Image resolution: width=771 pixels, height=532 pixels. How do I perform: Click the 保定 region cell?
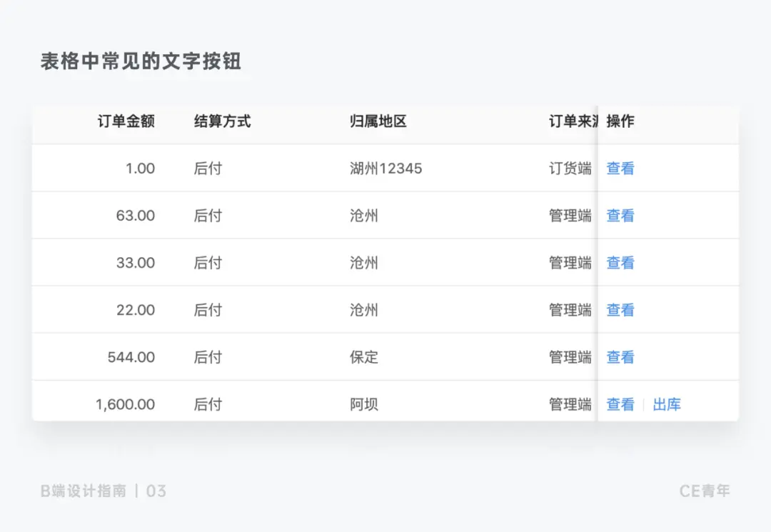(364, 357)
